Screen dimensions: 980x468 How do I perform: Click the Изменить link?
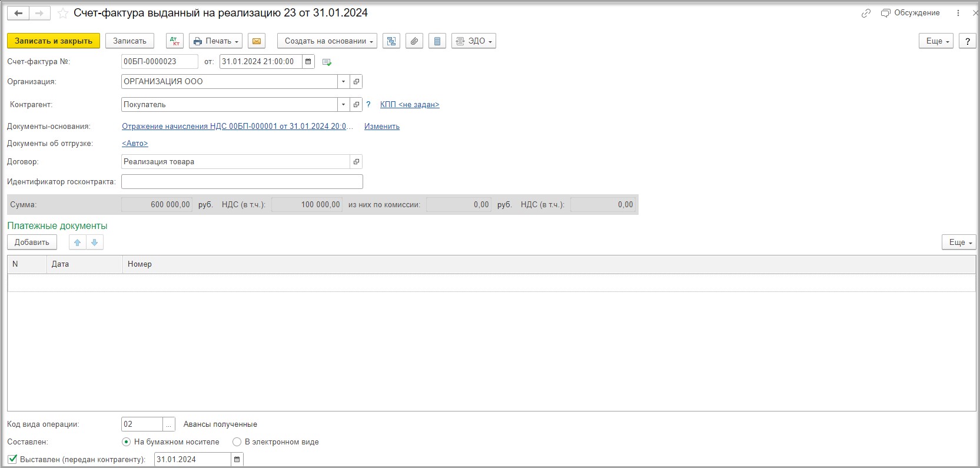pos(382,126)
